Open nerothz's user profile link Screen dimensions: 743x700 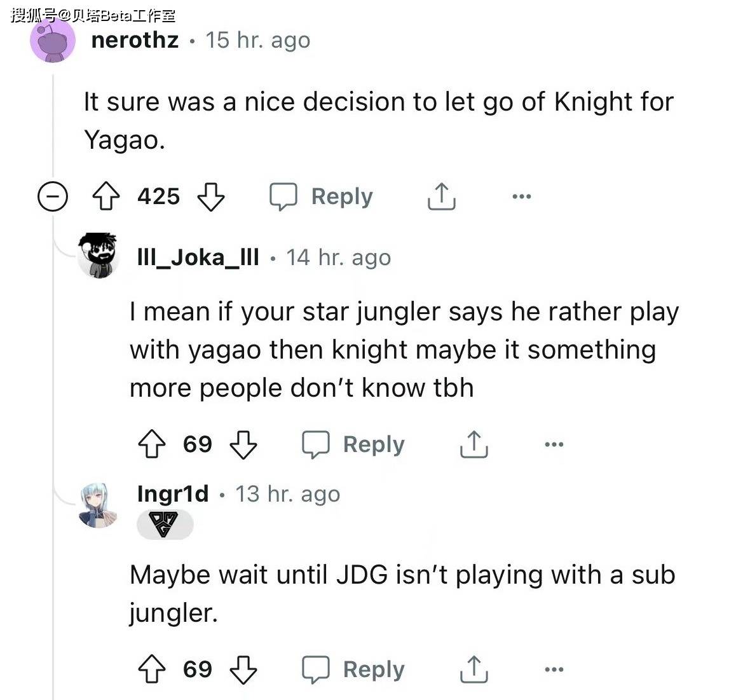click(x=135, y=40)
